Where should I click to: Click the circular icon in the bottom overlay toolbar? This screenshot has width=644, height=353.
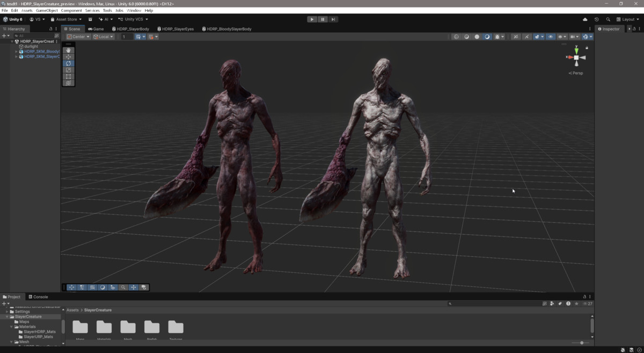(x=103, y=287)
